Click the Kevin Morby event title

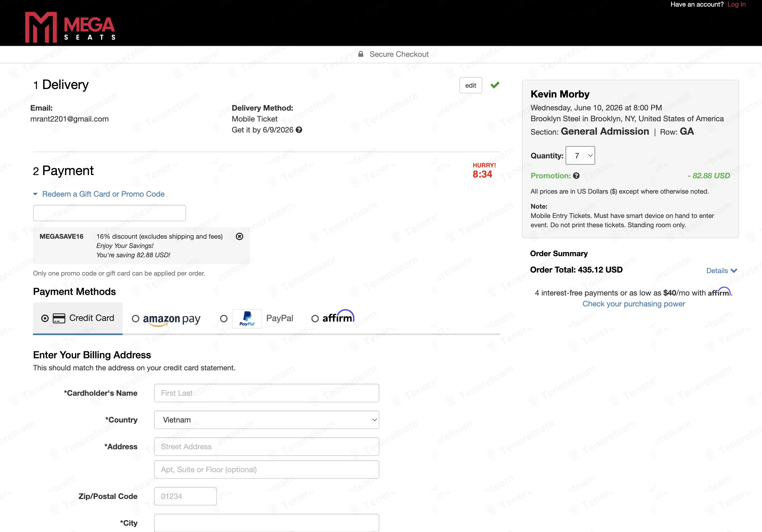(560, 94)
